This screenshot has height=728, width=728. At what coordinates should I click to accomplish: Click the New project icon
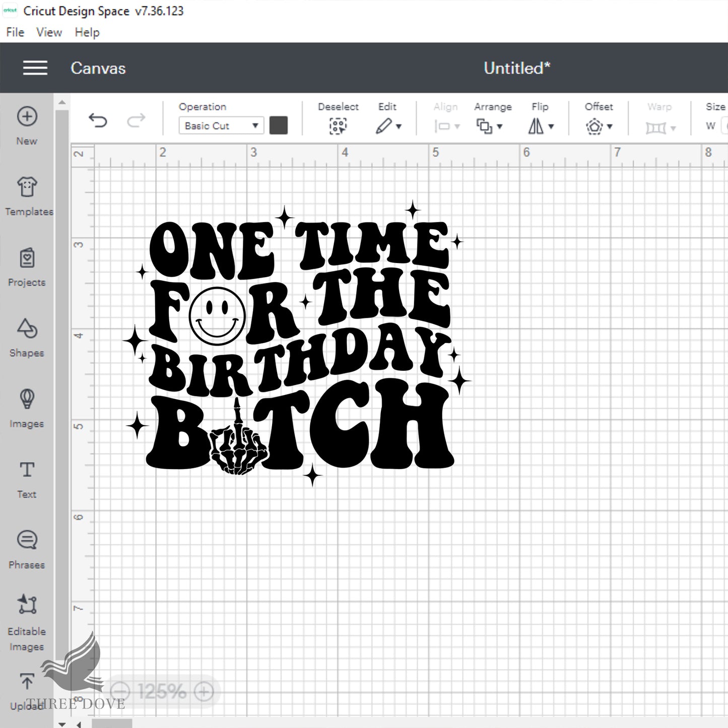click(x=27, y=116)
